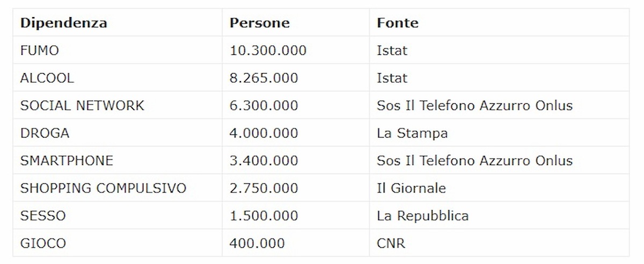Click the SESSO row label
The image size is (644, 264).
[43, 216]
